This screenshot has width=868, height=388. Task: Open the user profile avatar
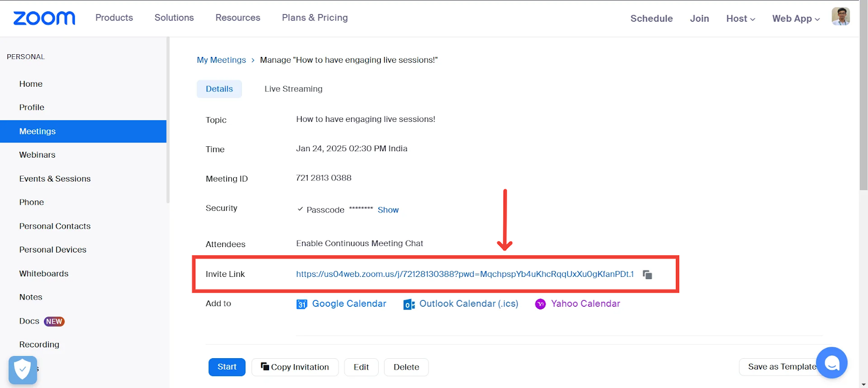840,16
